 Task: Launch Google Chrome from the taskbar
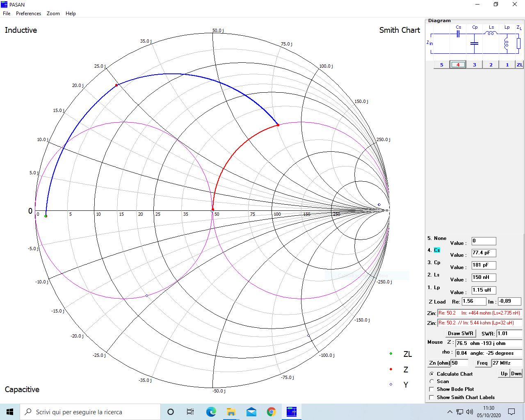click(271, 412)
